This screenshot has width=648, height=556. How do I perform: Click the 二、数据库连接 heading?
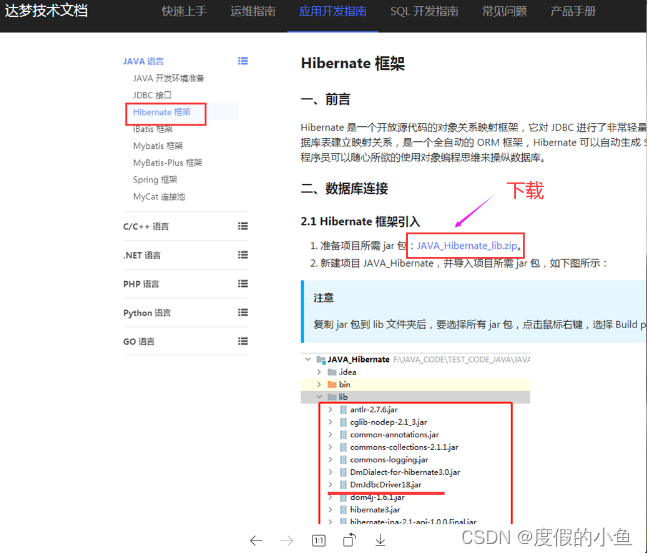click(344, 189)
